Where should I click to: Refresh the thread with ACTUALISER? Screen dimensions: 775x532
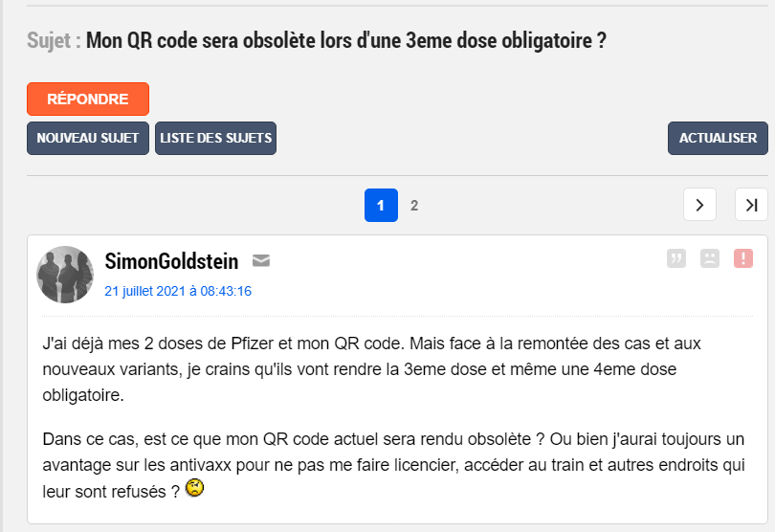tap(718, 138)
